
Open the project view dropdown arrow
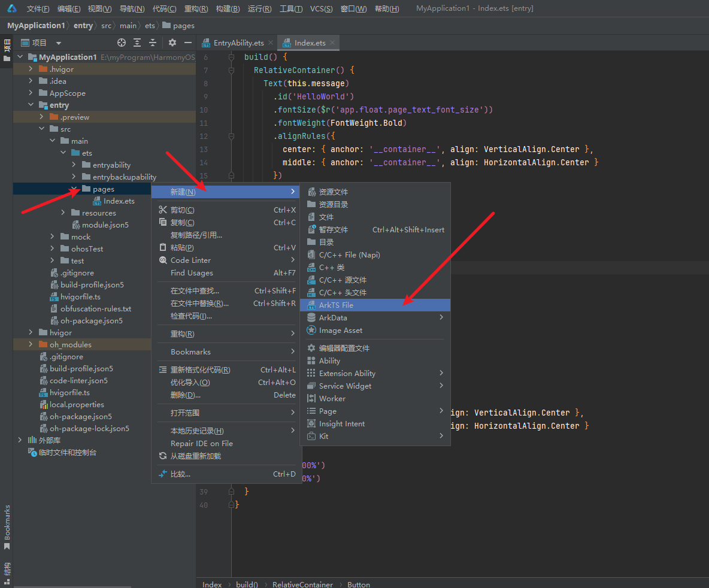[59, 43]
